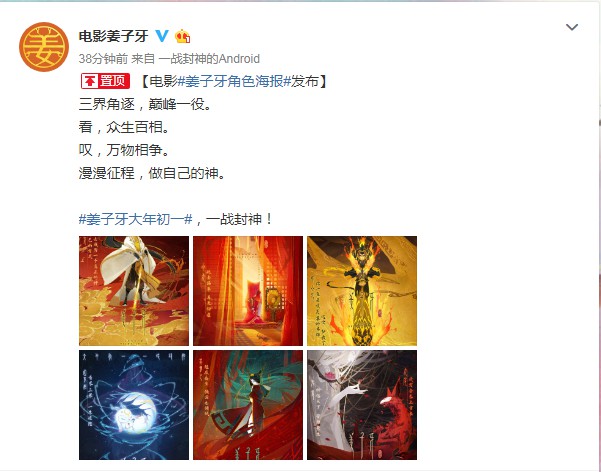Open the red curtain palace poster thumbnail
Image resolution: width=601 pixels, height=472 pixels.
[x=248, y=291]
